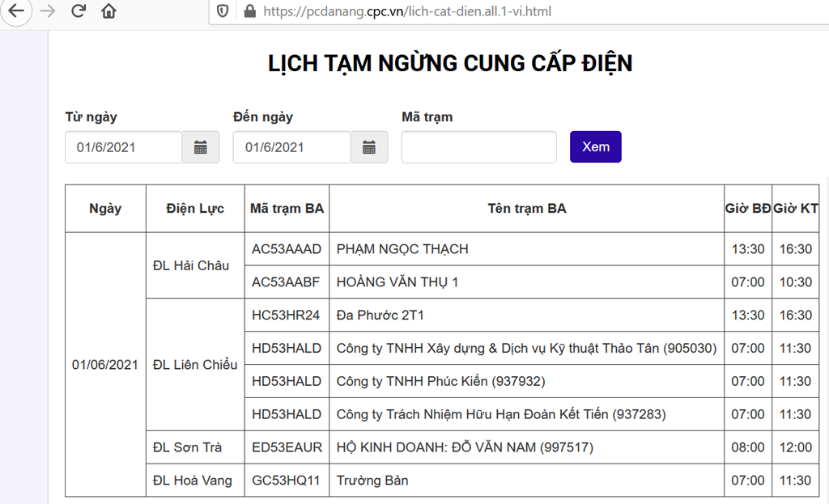Click 11:30 end time for Phúc Kiến row
The height and width of the screenshot is (504, 829).
(795, 381)
